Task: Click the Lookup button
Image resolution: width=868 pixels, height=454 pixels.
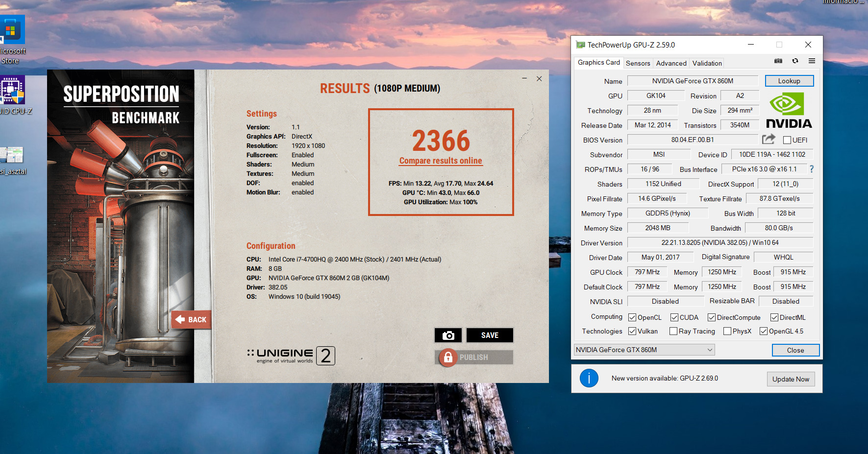Action: pyautogui.click(x=789, y=81)
